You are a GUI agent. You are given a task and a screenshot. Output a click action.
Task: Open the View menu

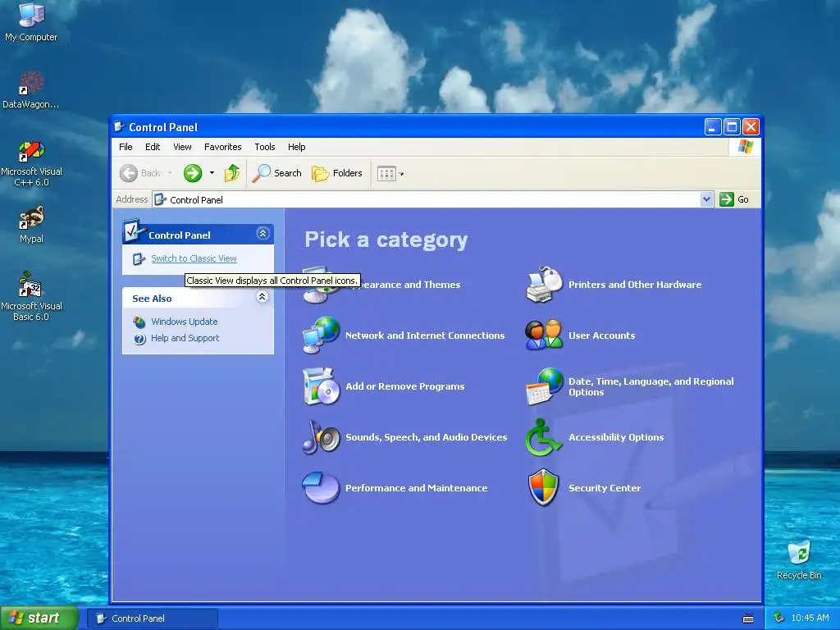click(182, 147)
